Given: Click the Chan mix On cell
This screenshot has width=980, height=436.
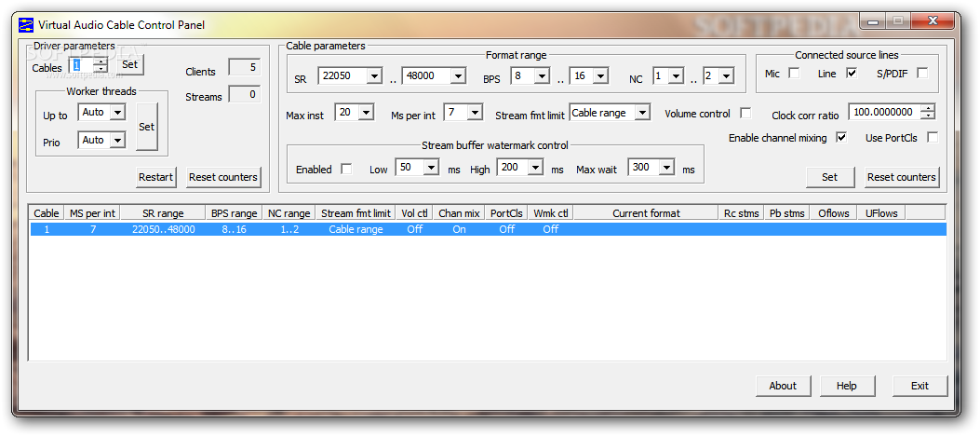Looking at the screenshot, I should [x=460, y=229].
